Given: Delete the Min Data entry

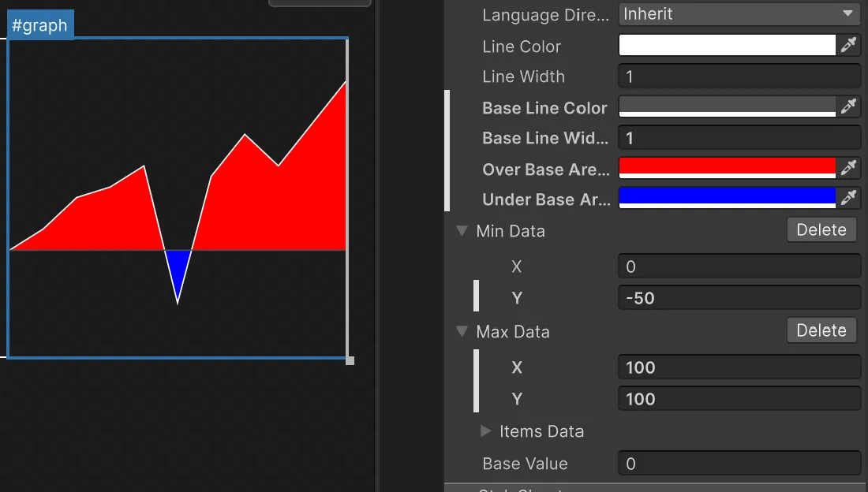Looking at the screenshot, I should click(821, 229).
